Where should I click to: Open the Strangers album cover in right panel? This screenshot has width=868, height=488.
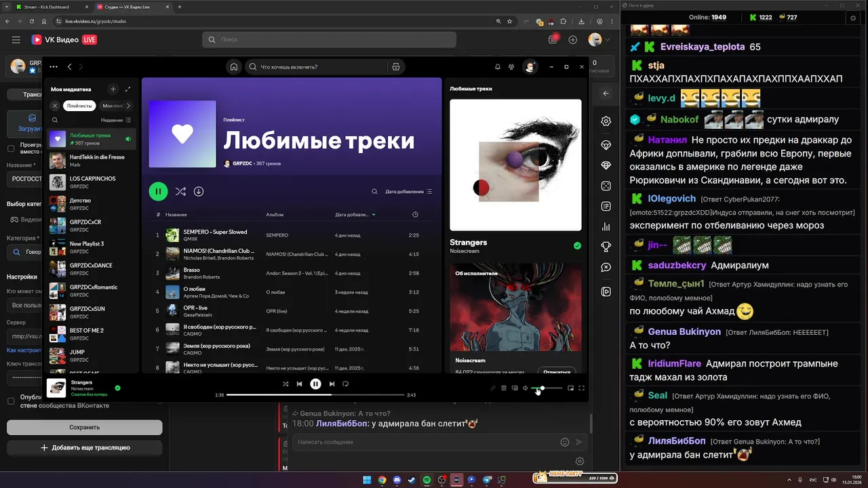click(x=515, y=165)
